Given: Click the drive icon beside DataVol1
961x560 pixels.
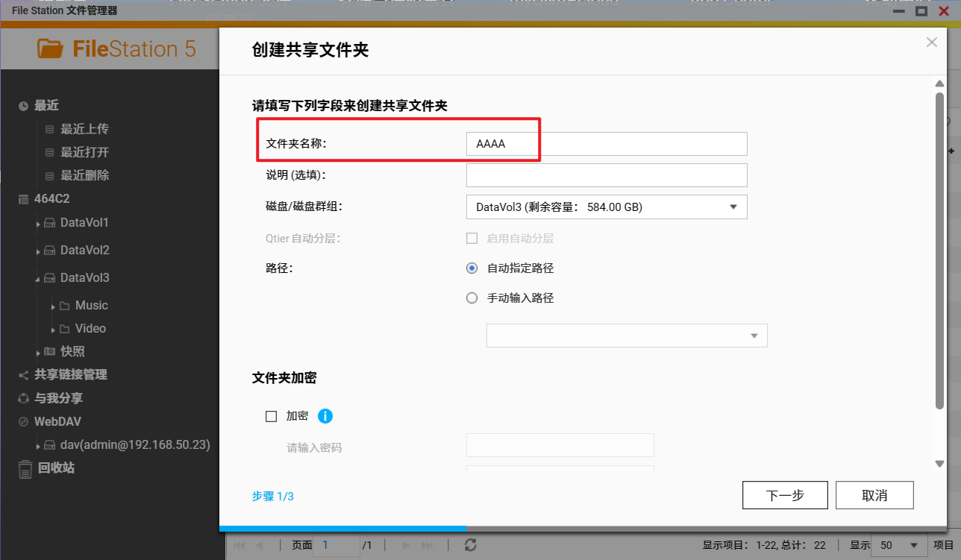Looking at the screenshot, I should pos(49,223).
